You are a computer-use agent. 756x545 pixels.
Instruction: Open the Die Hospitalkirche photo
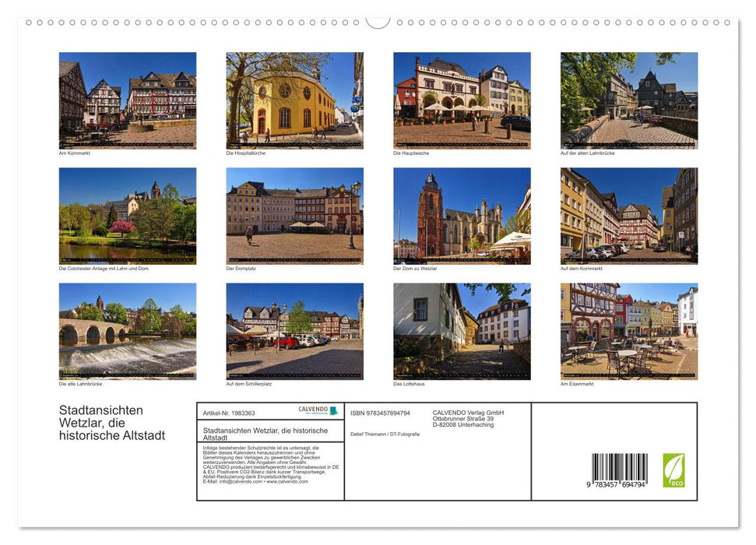click(294, 100)
